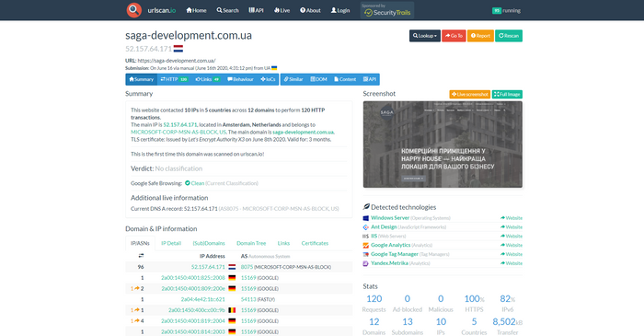Select the IP Detail tab
644x336 pixels.
coord(171,243)
